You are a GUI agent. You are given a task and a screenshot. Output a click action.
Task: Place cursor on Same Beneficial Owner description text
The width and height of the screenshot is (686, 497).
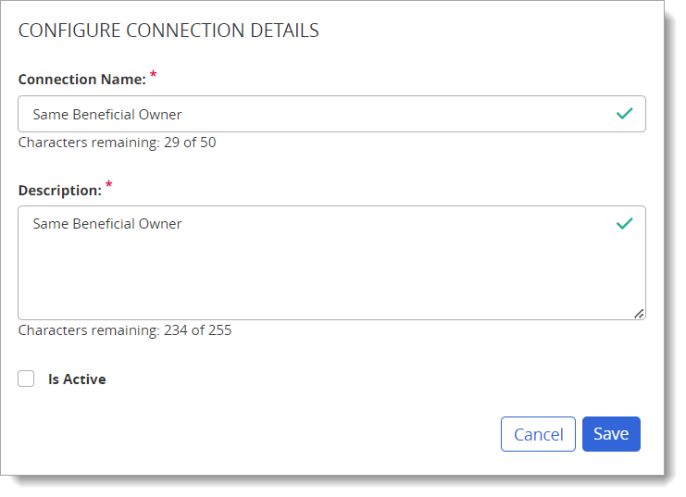coord(107,224)
